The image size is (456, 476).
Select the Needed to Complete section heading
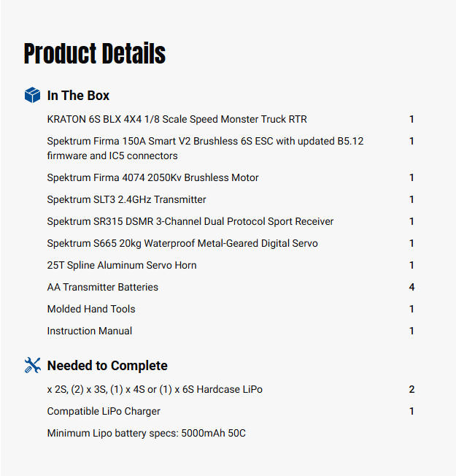coord(107,366)
